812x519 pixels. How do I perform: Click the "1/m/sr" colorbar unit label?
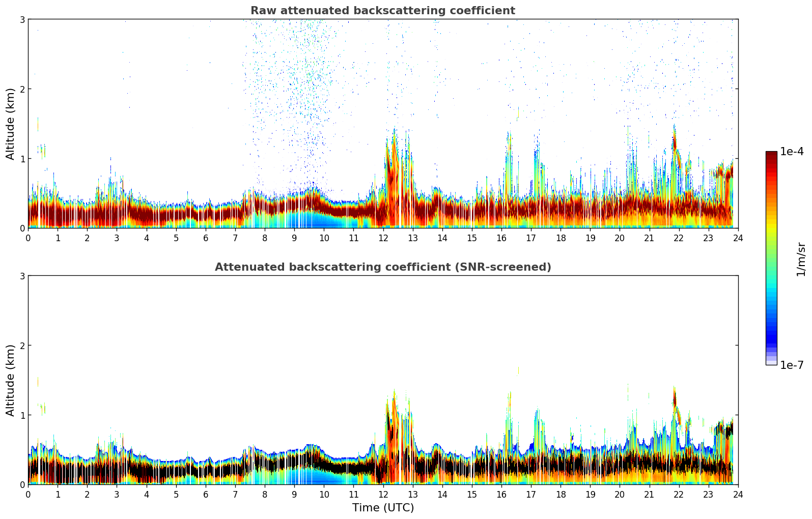click(x=801, y=258)
